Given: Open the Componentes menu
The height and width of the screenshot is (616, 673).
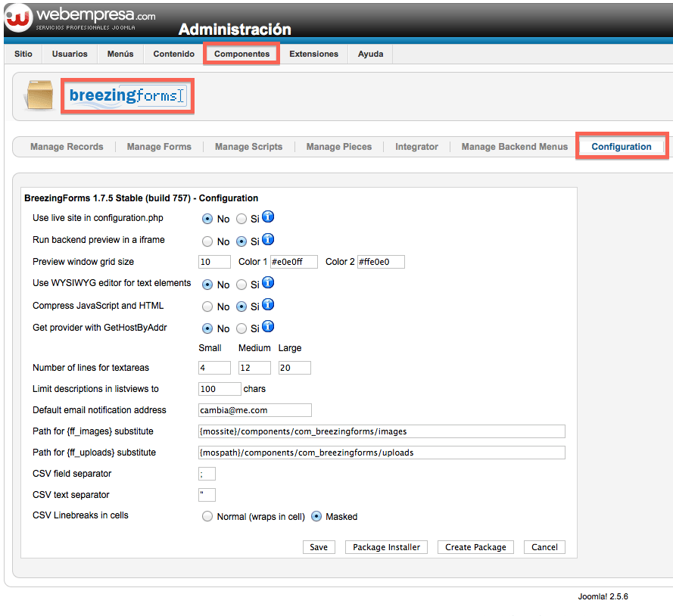Looking at the screenshot, I should [x=241, y=54].
